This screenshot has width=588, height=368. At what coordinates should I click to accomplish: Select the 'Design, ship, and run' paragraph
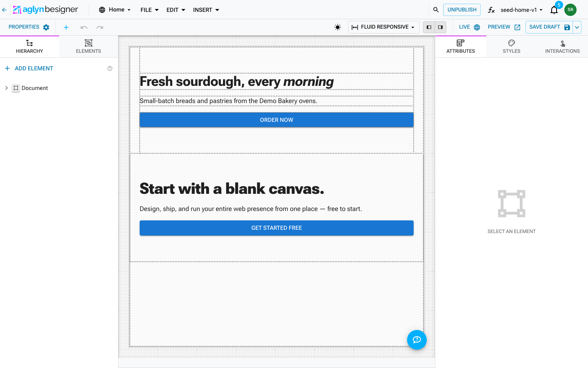251,209
